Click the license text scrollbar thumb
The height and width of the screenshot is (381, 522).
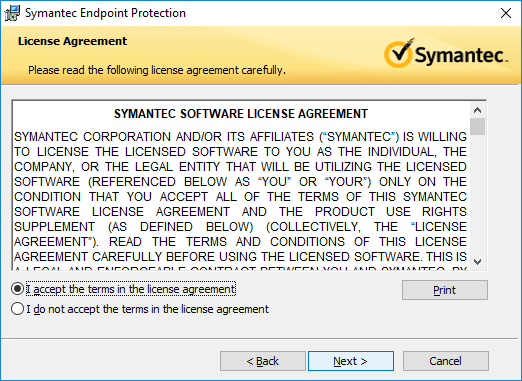pyautogui.click(x=478, y=126)
